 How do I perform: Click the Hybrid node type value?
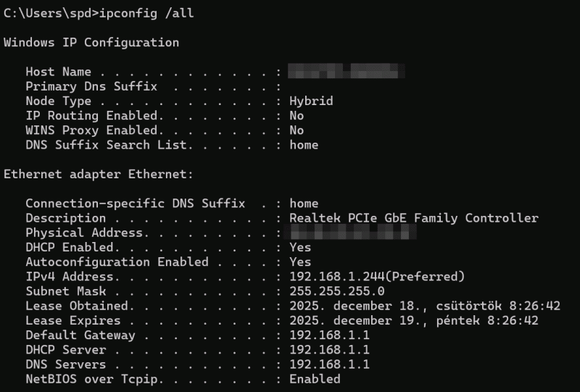tap(311, 101)
